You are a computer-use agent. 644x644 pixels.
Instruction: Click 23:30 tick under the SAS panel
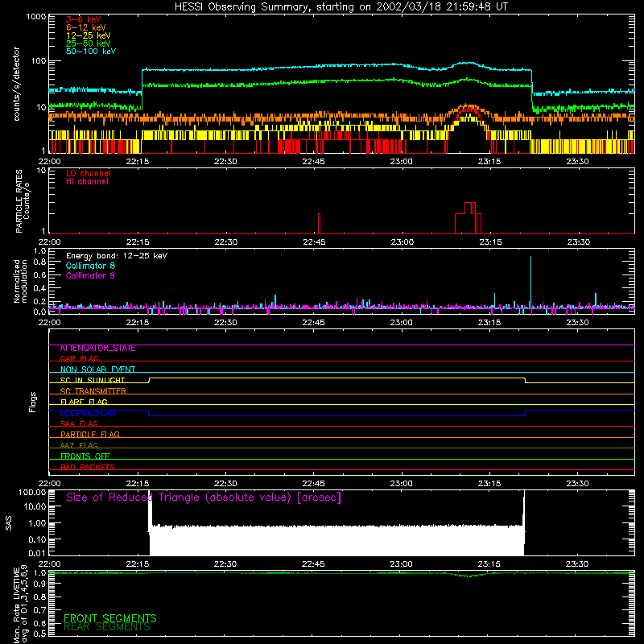coord(577,564)
